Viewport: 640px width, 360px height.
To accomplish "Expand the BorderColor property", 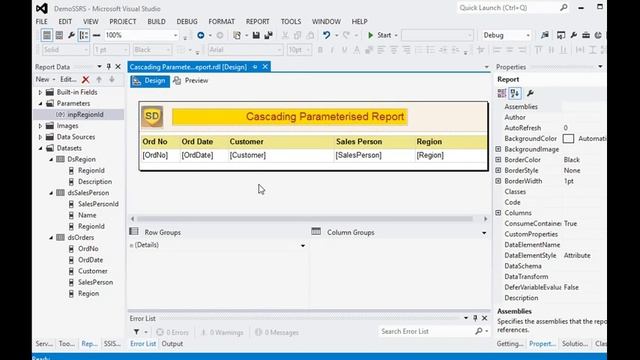I will coord(498,160).
